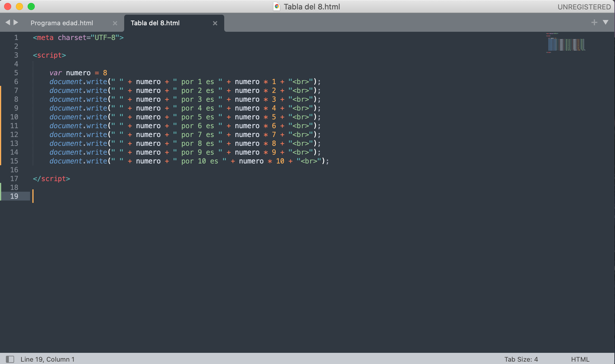
Task: Click line number 10 in gutter
Action: 14,117
